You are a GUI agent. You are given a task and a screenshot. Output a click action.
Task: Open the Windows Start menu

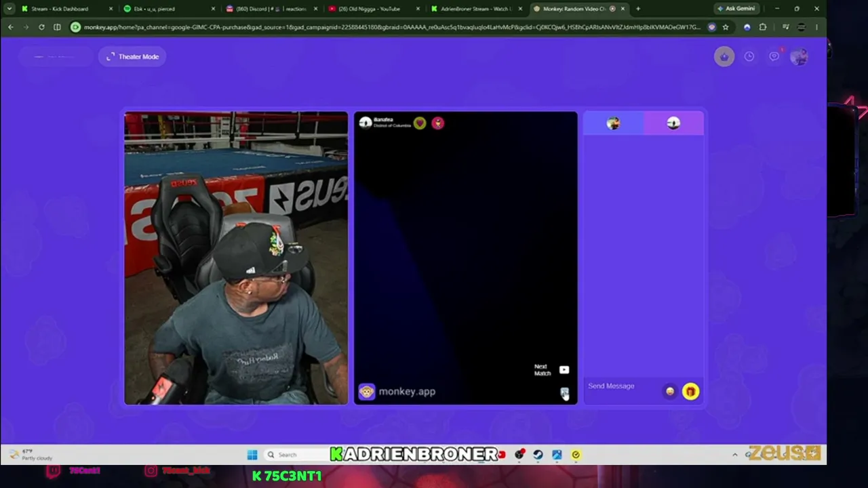pos(252,455)
